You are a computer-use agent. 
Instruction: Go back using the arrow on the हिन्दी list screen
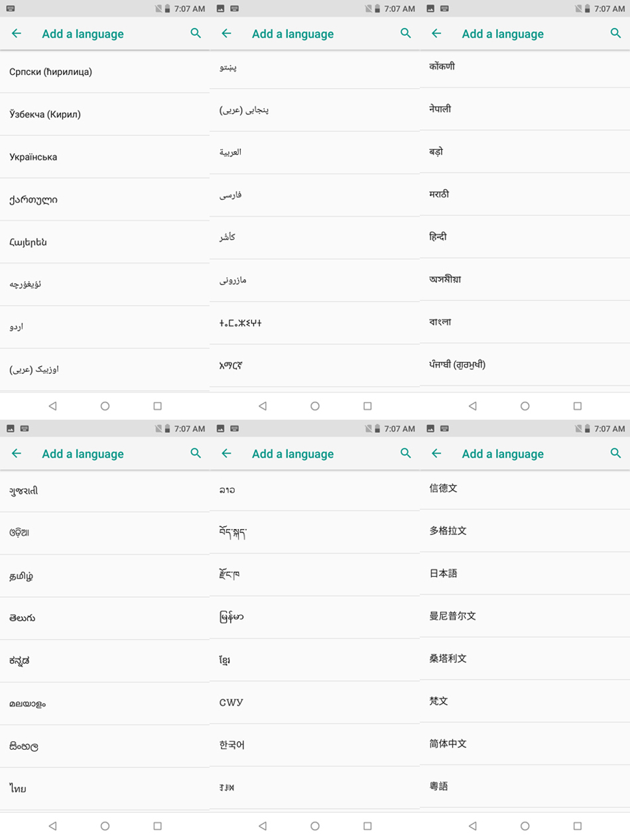[436, 33]
